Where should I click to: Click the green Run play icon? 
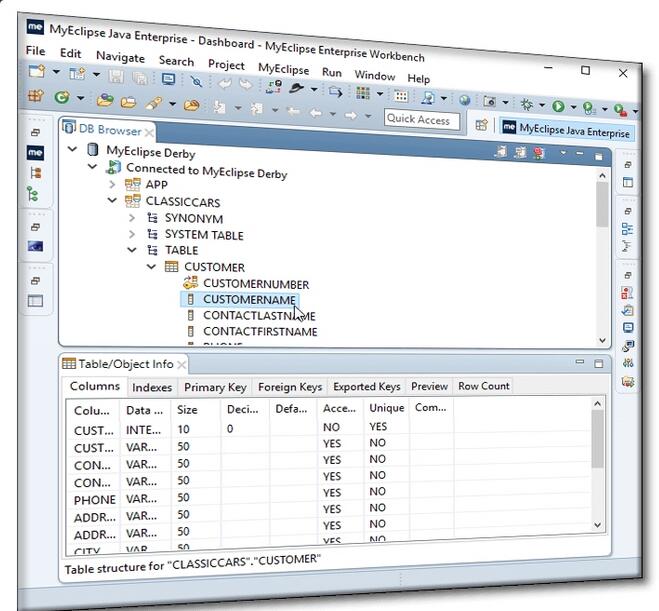point(558,106)
